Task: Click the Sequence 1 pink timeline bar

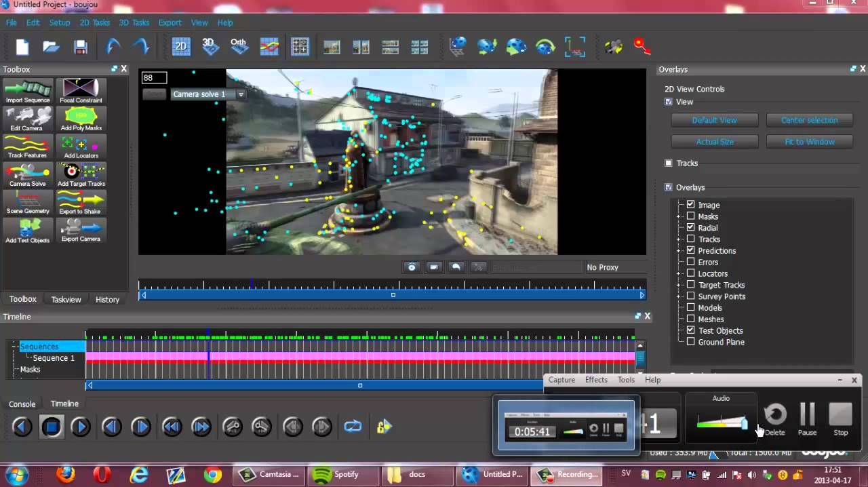Action: [x=360, y=357]
